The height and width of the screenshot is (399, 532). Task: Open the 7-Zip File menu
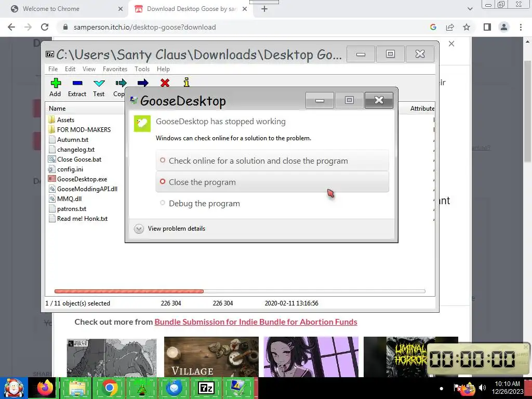[53, 69]
